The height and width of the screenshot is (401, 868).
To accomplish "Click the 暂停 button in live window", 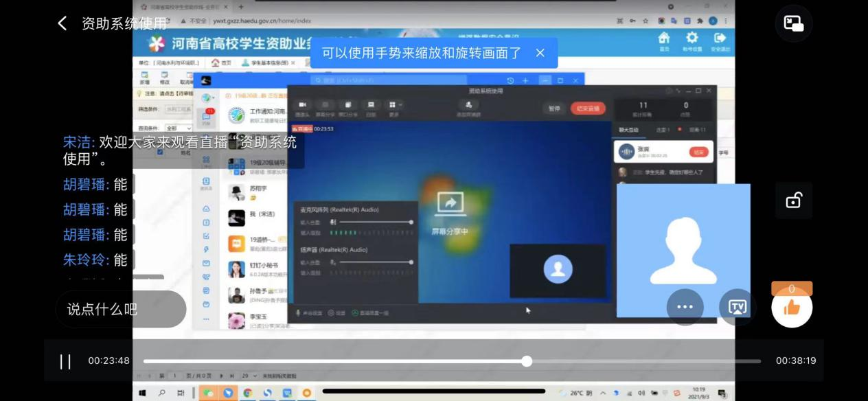I will click(x=553, y=108).
